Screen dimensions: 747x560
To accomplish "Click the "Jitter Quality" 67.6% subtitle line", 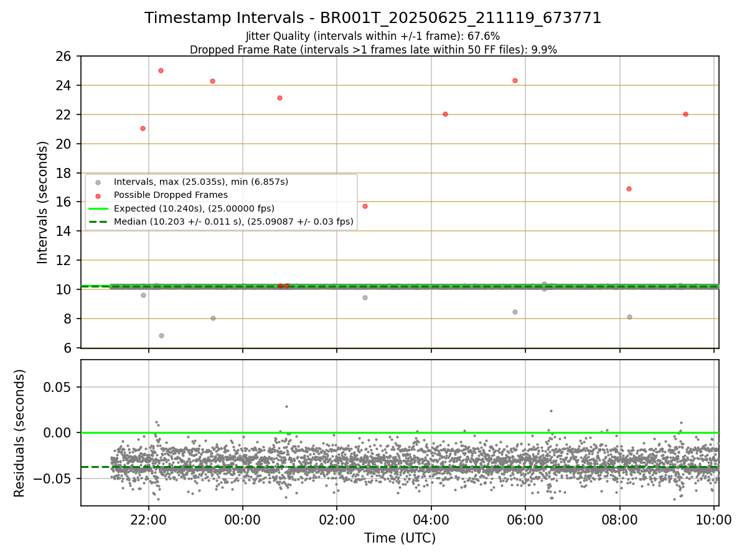I will 373,36.
